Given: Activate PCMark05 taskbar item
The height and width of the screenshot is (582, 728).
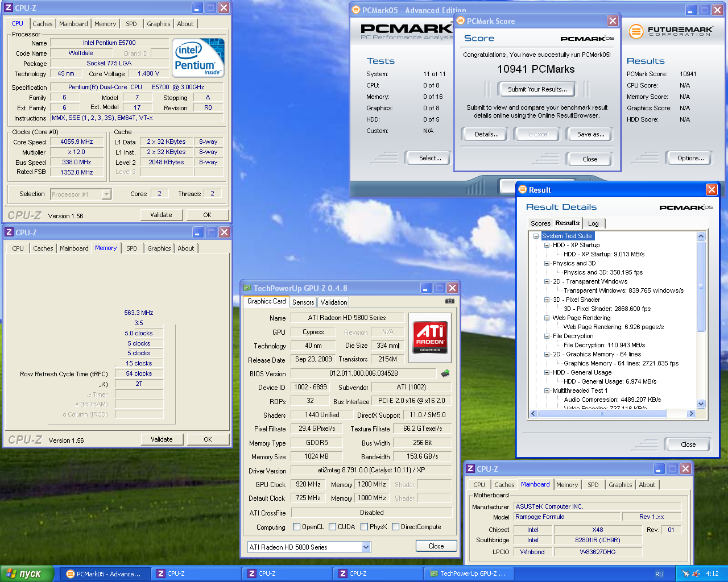Looking at the screenshot, I should tap(105, 573).
